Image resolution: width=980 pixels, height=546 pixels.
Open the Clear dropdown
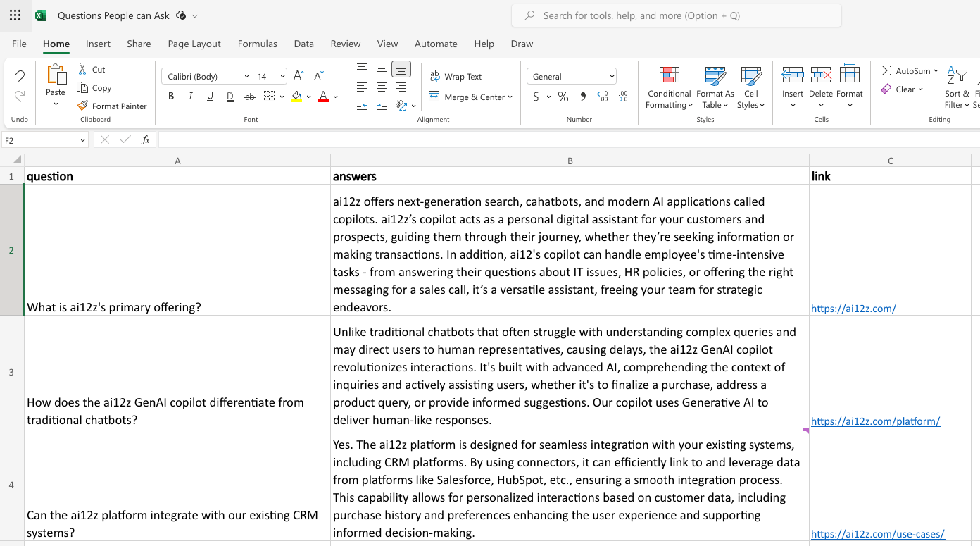[903, 89]
